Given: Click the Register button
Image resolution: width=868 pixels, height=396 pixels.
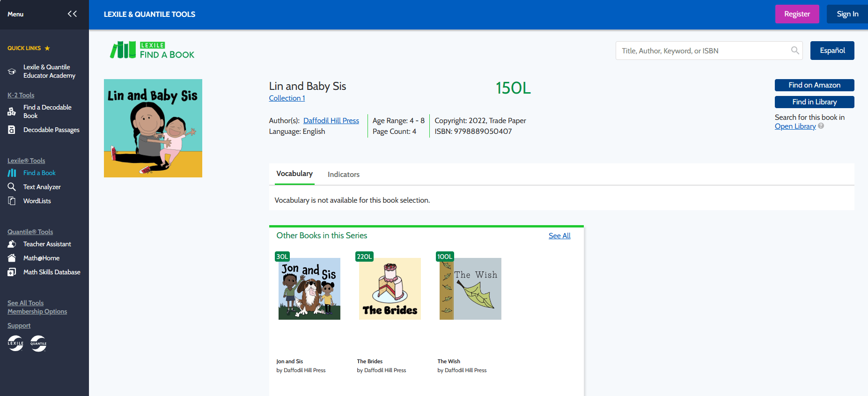Looking at the screenshot, I should (797, 14).
